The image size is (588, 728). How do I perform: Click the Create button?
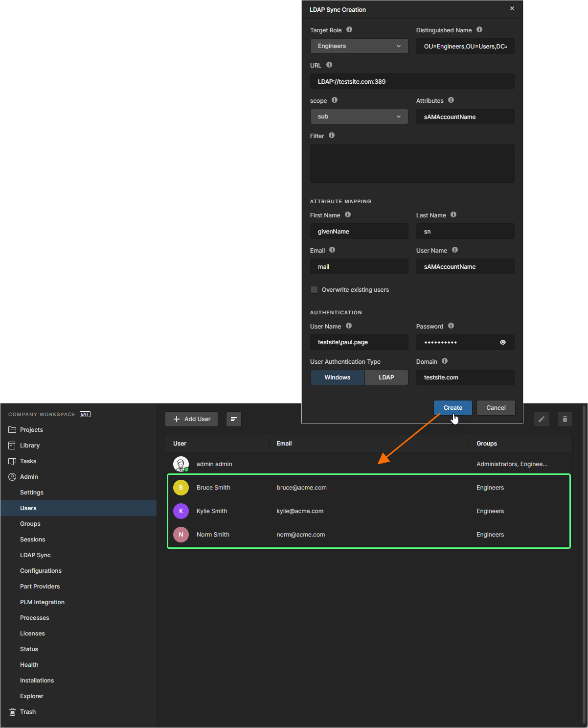pos(452,407)
